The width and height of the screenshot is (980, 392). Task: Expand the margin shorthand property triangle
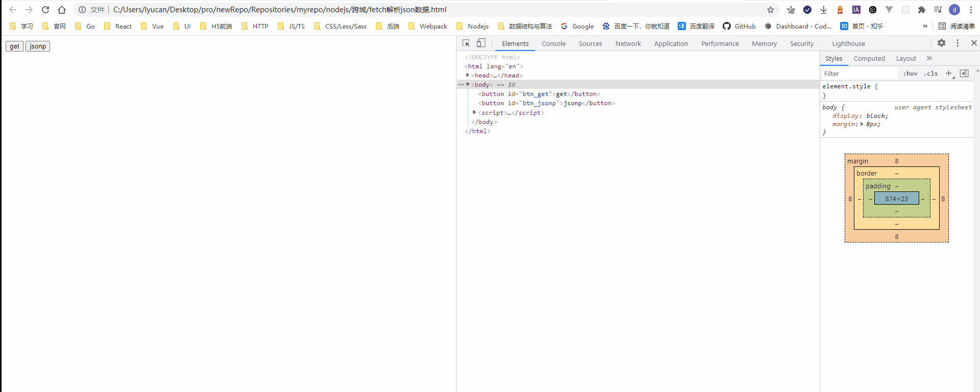click(862, 124)
